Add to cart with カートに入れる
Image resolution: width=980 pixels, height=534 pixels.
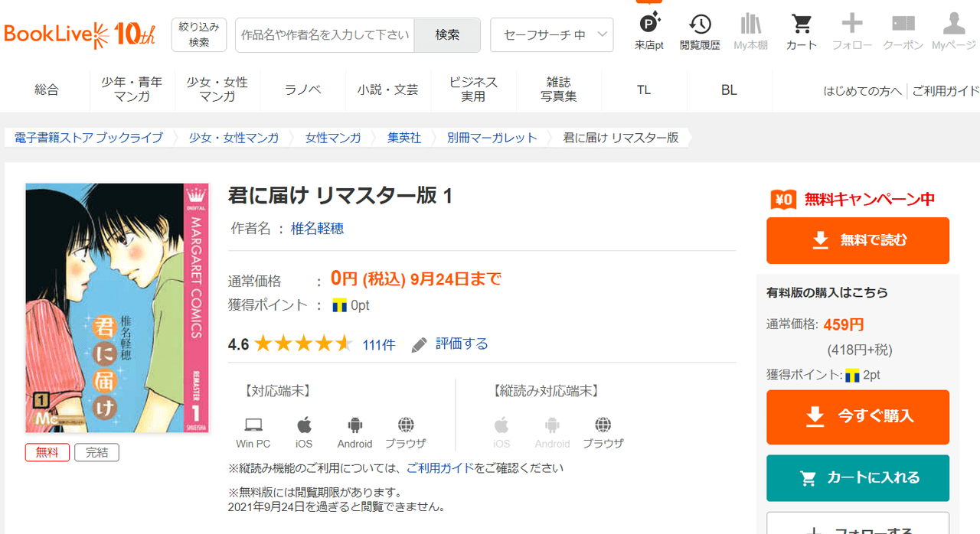(x=857, y=478)
